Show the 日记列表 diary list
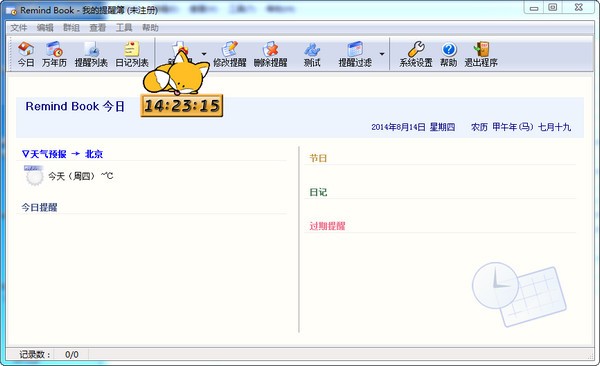This screenshot has height=366, width=600. [x=132, y=54]
